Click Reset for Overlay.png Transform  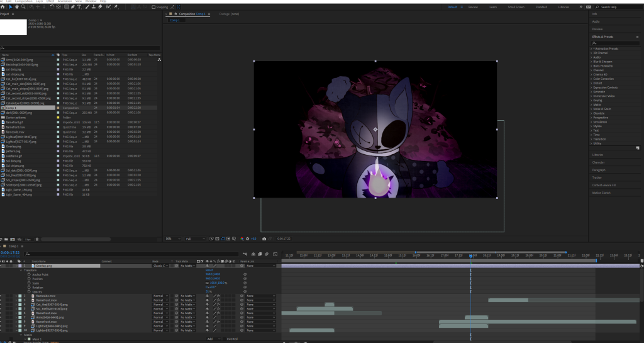(x=209, y=270)
